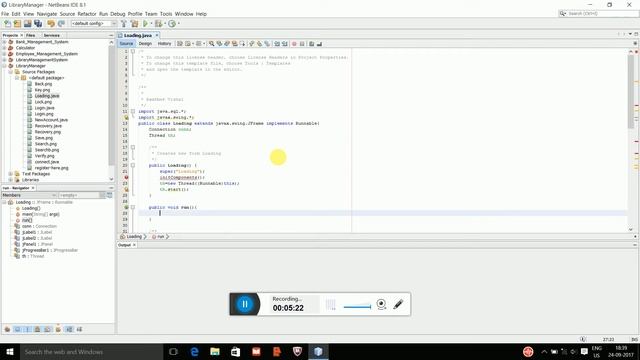
Task: Toggle the fold marker at Loading constructor line
Action: click(x=133, y=165)
